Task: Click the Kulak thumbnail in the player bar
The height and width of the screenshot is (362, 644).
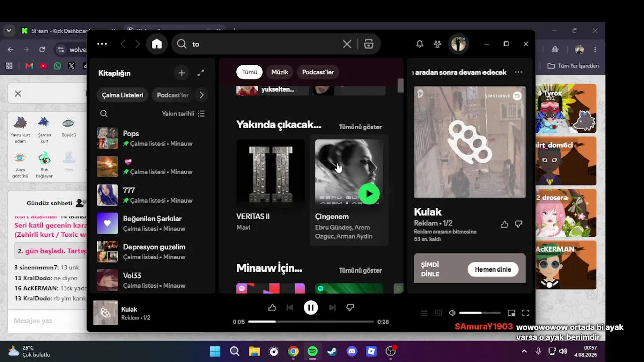Action: [x=105, y=313]
